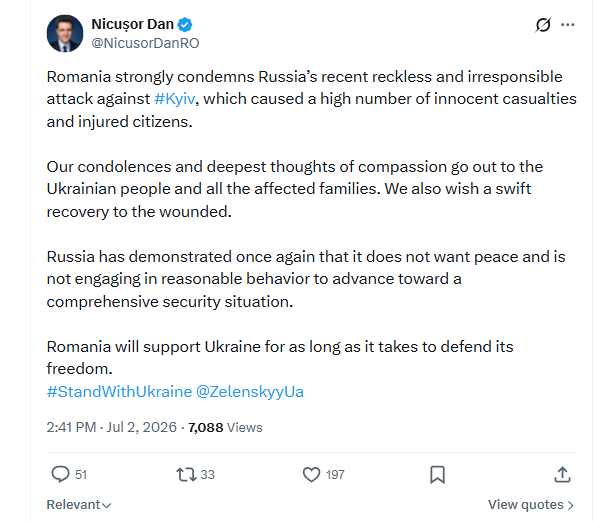Open the #Kyiv hashtag link
The image size is (595, 521).
(175, 99)
